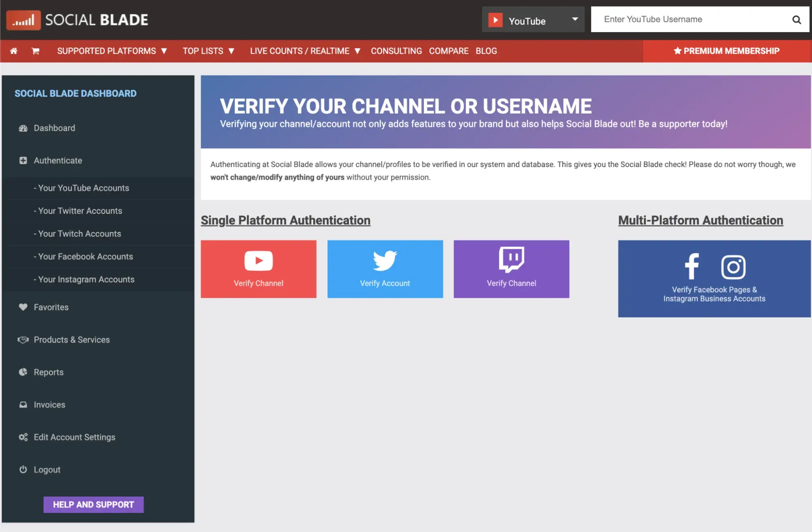The width and height of the screenshot is (812, 532).
Task: Click the Facebook f logo
Action: 692,266
